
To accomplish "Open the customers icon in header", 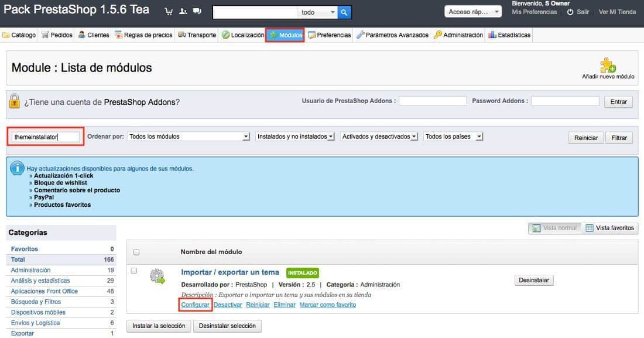I will click(x=183, y=12).
